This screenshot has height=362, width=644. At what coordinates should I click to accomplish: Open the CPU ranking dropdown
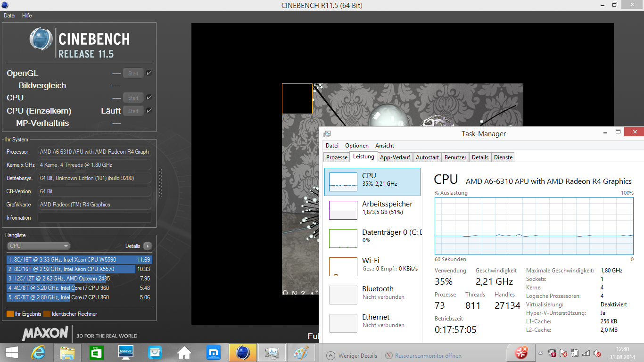click(39, 246)
